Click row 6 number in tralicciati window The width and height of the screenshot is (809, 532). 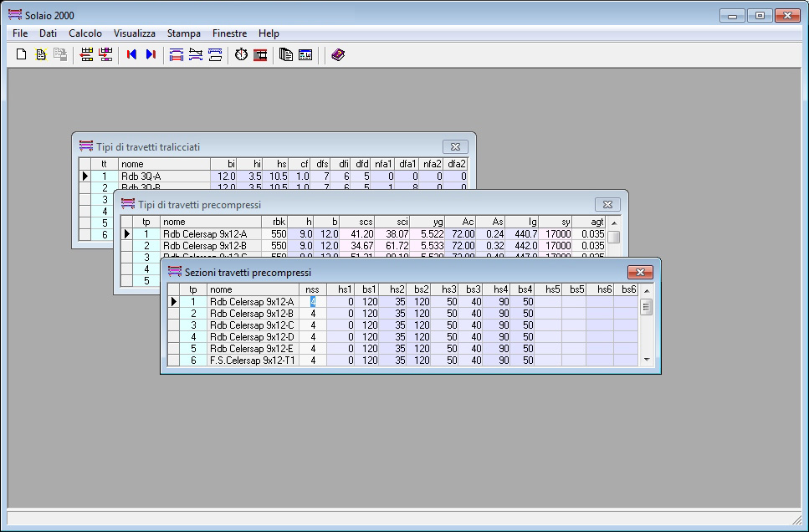point(105,235)
